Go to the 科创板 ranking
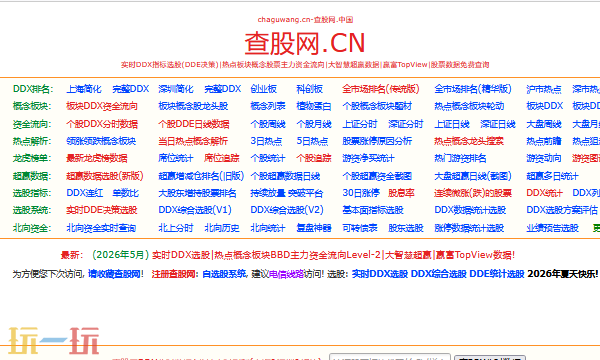The image size is (600, 360). point(309,89)
